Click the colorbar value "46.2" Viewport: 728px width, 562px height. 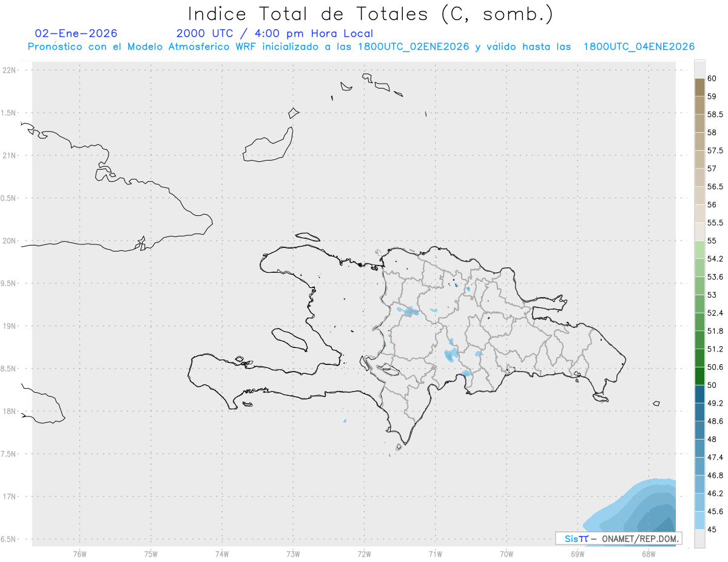(x=716, y=493)
